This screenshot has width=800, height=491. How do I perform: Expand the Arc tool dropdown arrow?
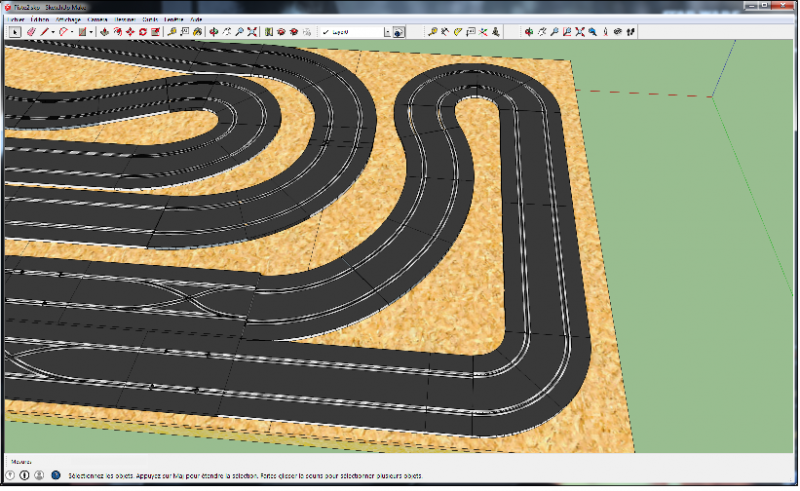pos(72,32)
